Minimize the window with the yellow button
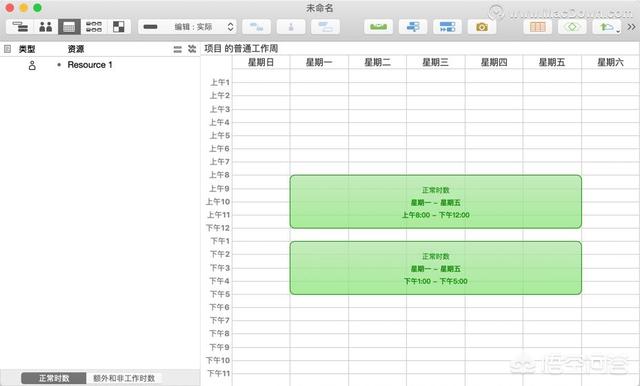The height and width of the screenshot is (386, 640). pos(24,8)
